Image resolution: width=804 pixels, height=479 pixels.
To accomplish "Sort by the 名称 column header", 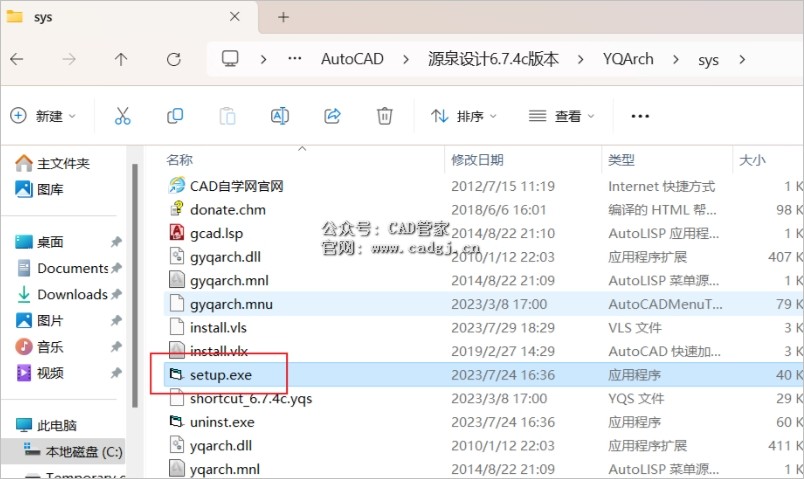I will point(179,160).
